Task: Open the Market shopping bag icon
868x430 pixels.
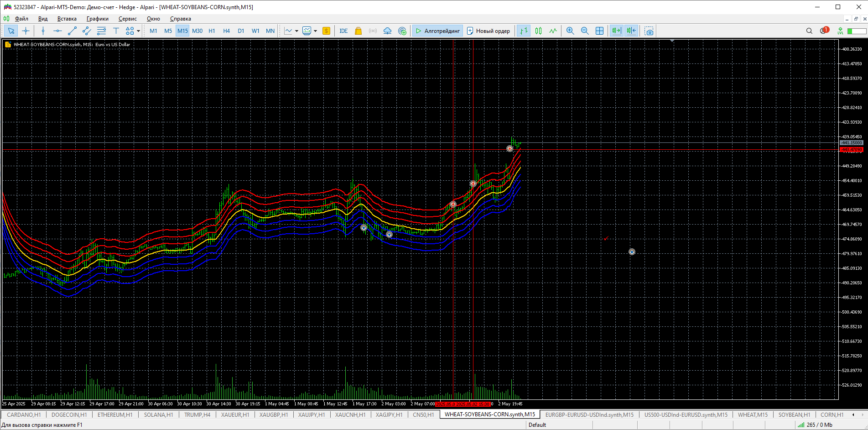Action: (x=358, y=31)
